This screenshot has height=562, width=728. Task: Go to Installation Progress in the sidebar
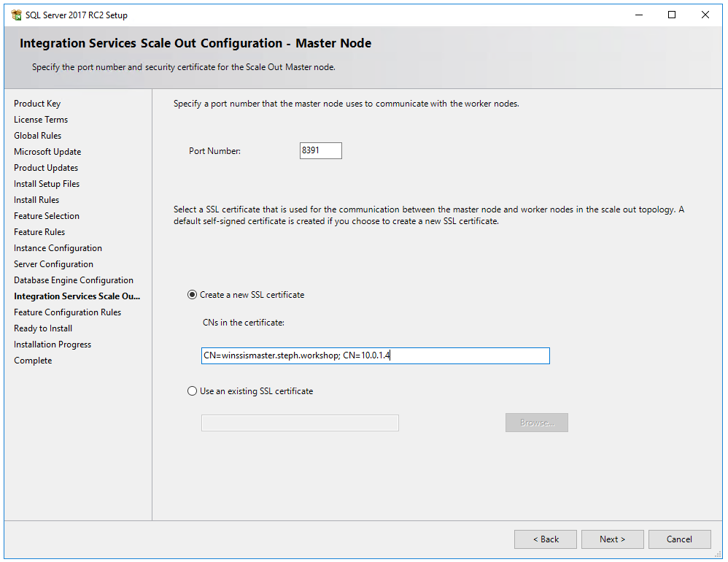[52, 344]
